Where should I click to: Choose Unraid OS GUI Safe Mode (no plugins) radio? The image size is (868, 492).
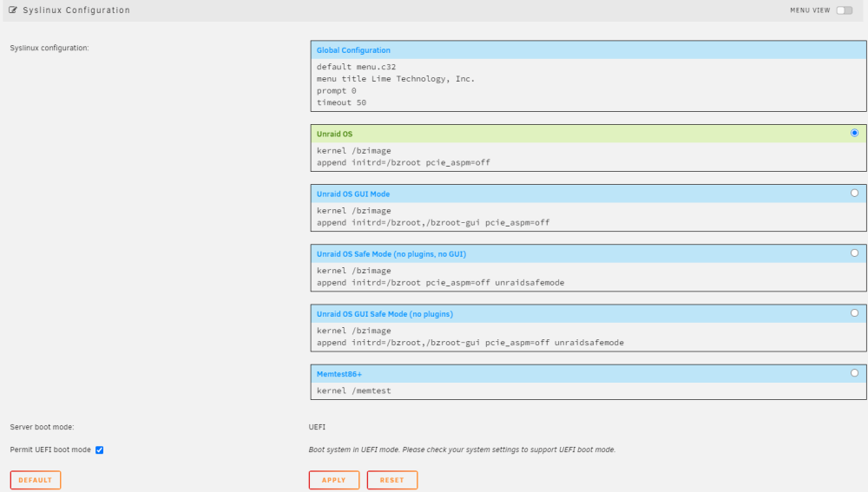(x=854, y=313)
